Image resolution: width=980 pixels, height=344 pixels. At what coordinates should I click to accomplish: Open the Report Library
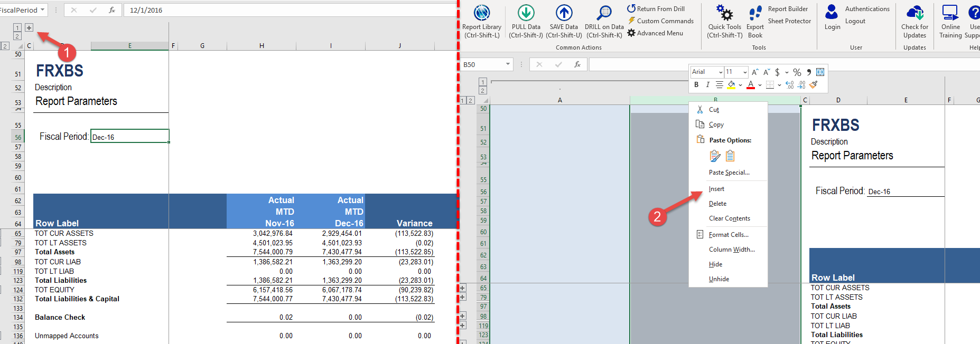coord(481,13)
